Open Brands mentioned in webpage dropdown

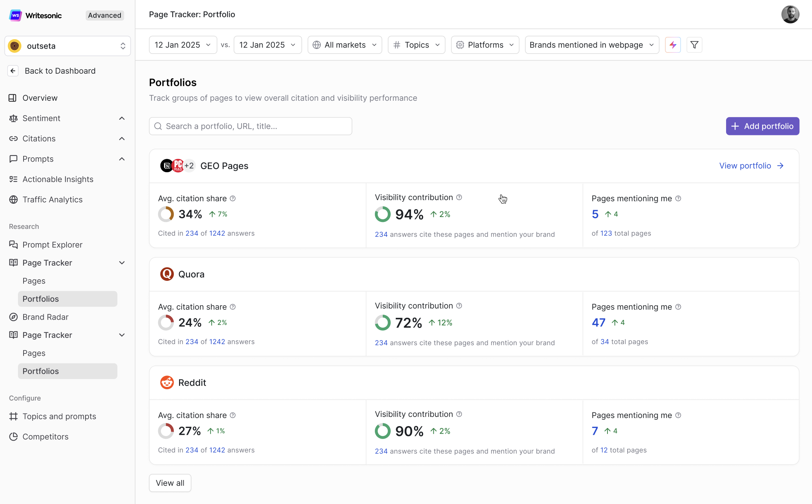592,45
